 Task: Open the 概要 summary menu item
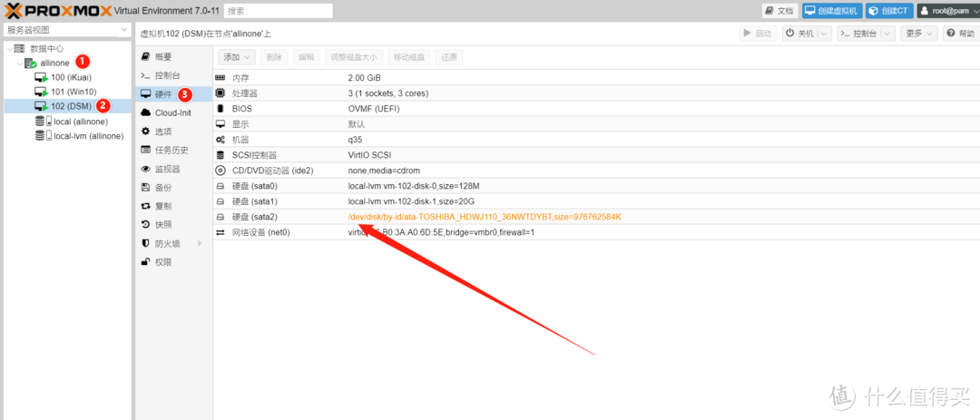coord(162,56)
